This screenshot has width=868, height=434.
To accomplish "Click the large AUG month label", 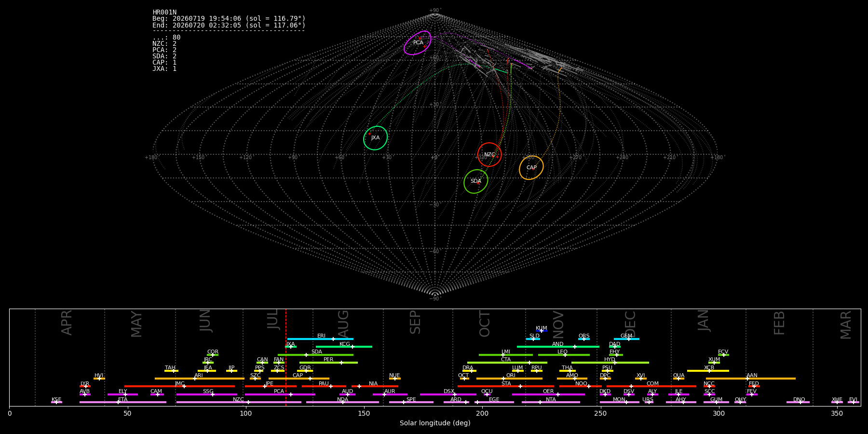I will [343, 324].
